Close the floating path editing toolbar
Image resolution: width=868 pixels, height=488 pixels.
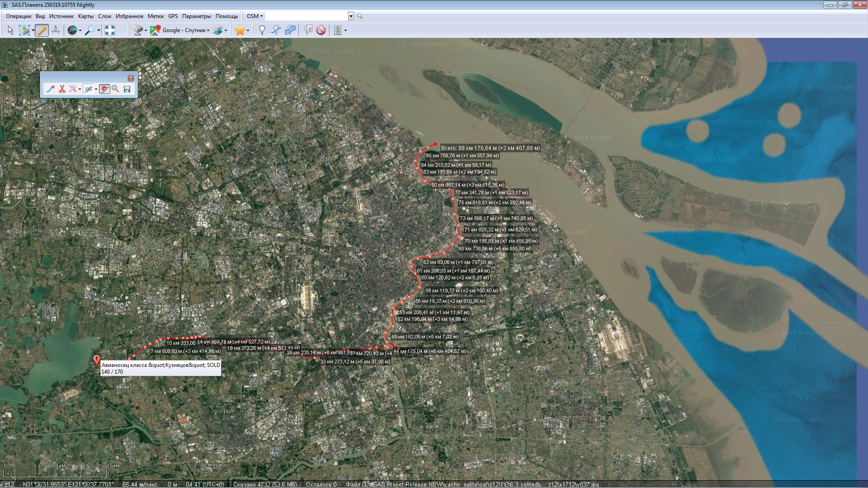point(131,78)
